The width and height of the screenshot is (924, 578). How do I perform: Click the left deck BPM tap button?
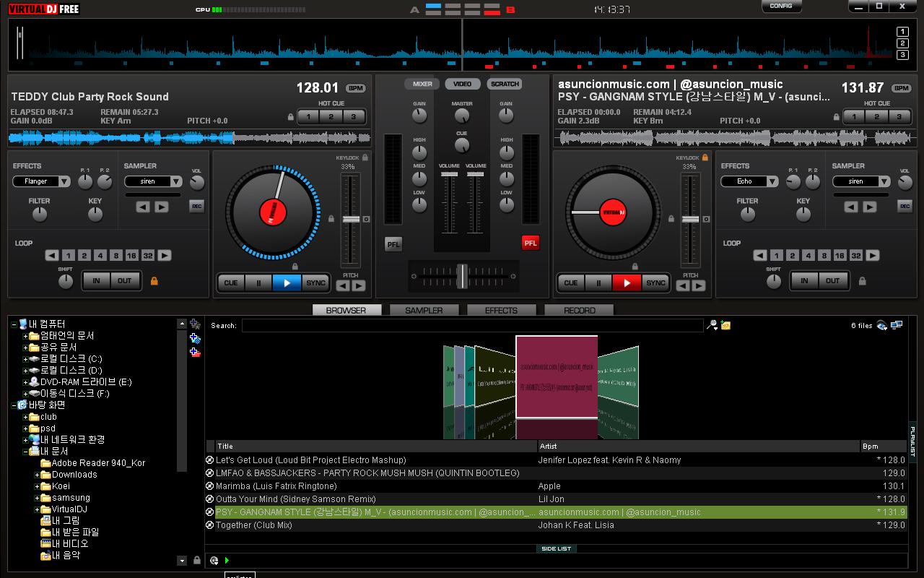[x=356, y=88]
